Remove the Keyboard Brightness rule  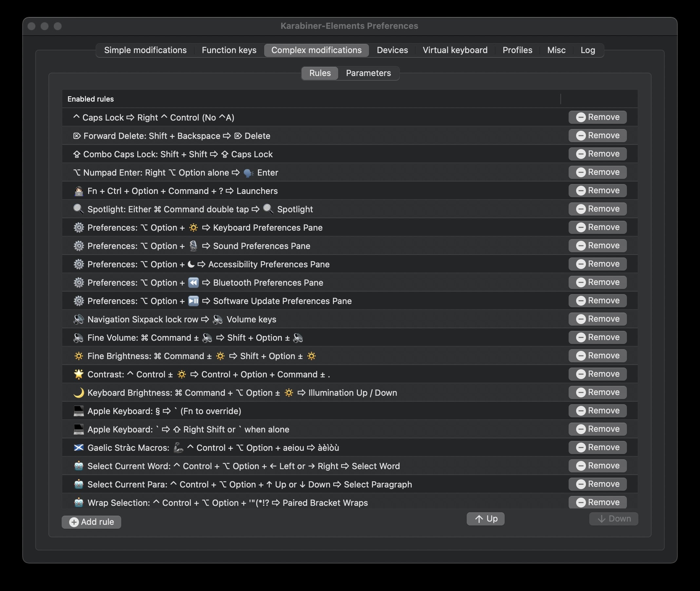[x=597, y=392]
